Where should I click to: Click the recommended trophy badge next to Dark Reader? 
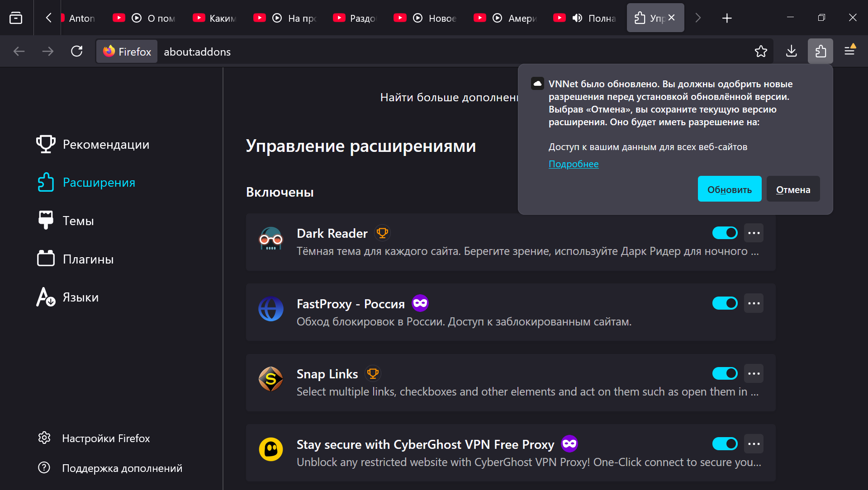tap(382, 233)
